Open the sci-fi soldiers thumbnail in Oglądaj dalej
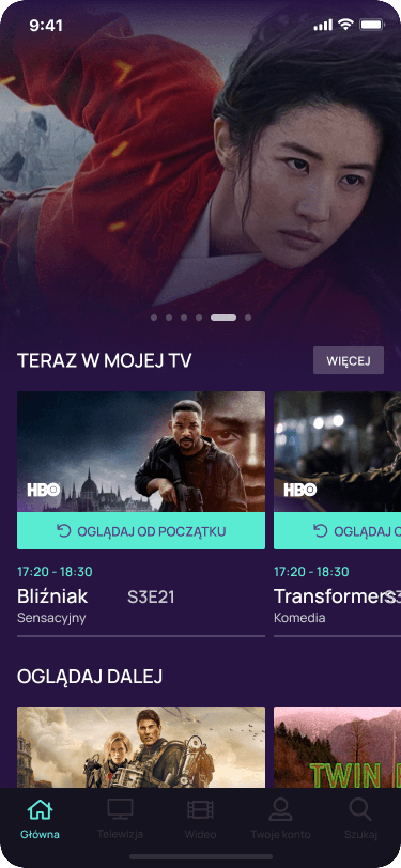The height and width of the screenshot is (868, 401). pyautogui.click(x=141, y=747)
